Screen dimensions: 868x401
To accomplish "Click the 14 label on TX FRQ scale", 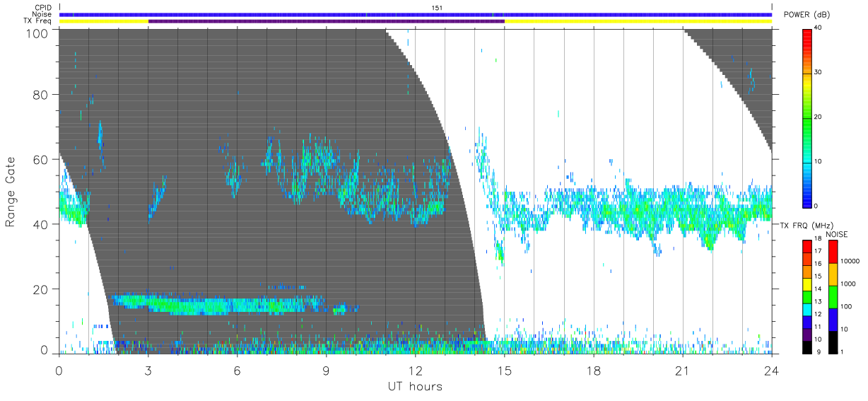I will tap(819, 290).
